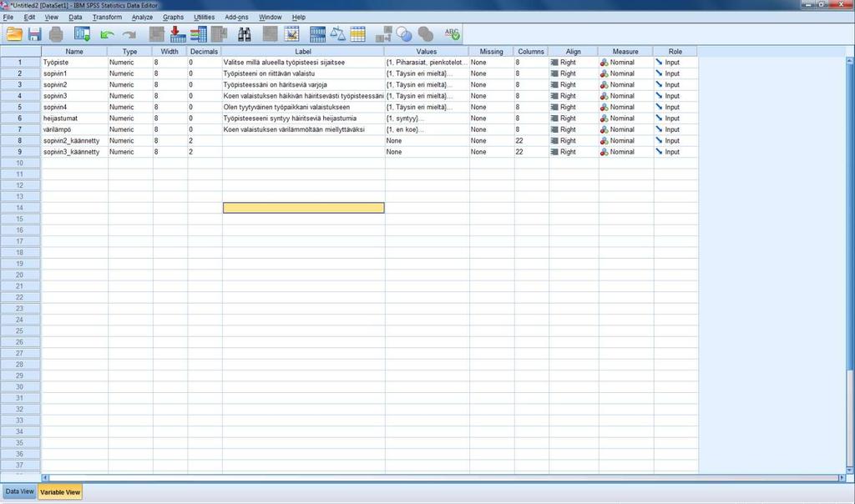Click the Nominal measure icon for sopivin3_käännetty
855x504 pixels.
(604, 152)
